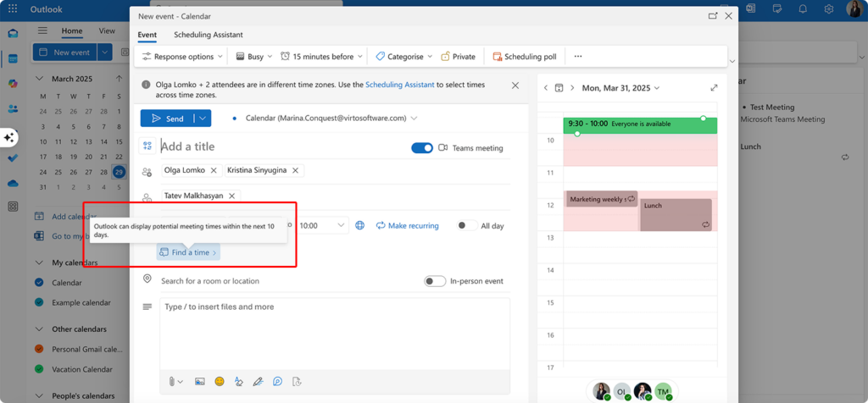Uncheck the Calendar checkbox under My calendars

point(39,283)
